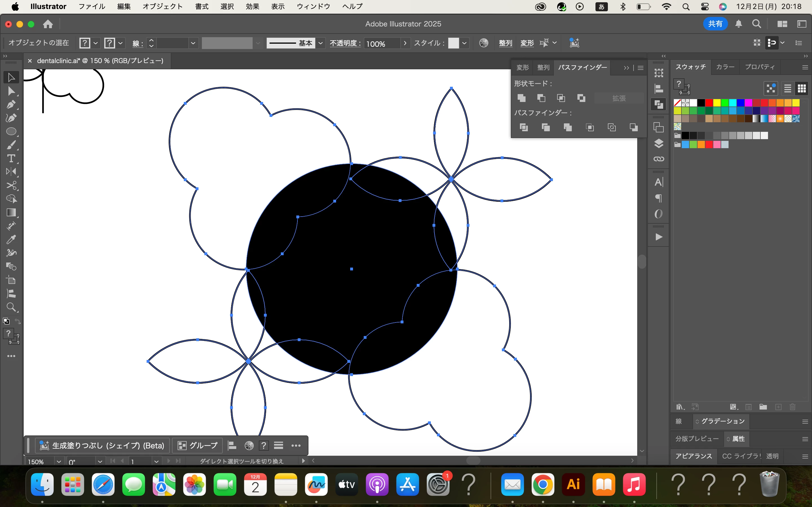
Task: Select the Scissors tool
Action: click(x=11, y=185)
